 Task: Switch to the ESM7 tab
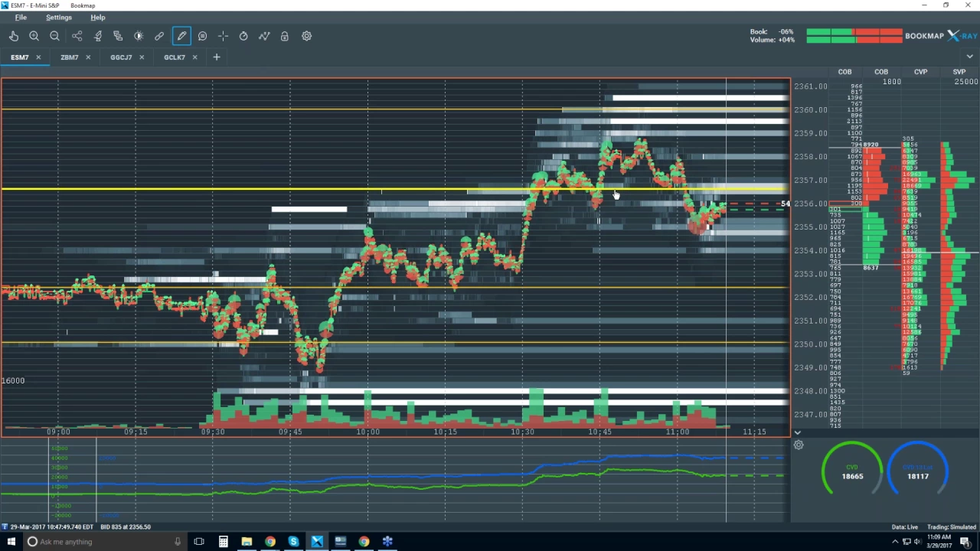(x=20, y=57)
